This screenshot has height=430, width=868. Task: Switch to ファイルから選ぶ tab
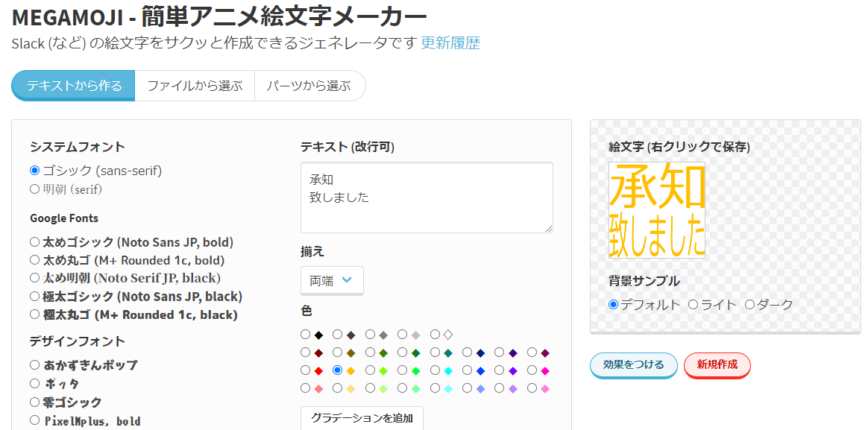(x=195, y=86)
